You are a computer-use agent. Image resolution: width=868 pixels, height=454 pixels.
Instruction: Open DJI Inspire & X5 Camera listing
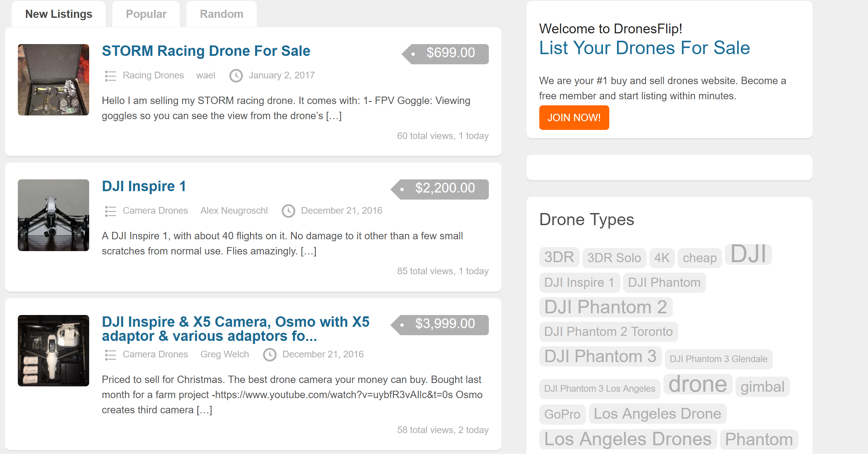point(236,329)
